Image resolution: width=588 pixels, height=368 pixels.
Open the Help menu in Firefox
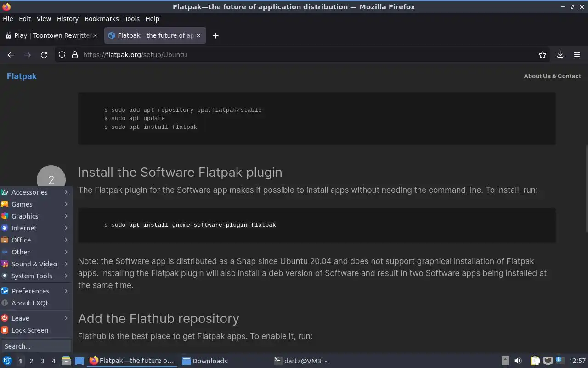(153, 19)
